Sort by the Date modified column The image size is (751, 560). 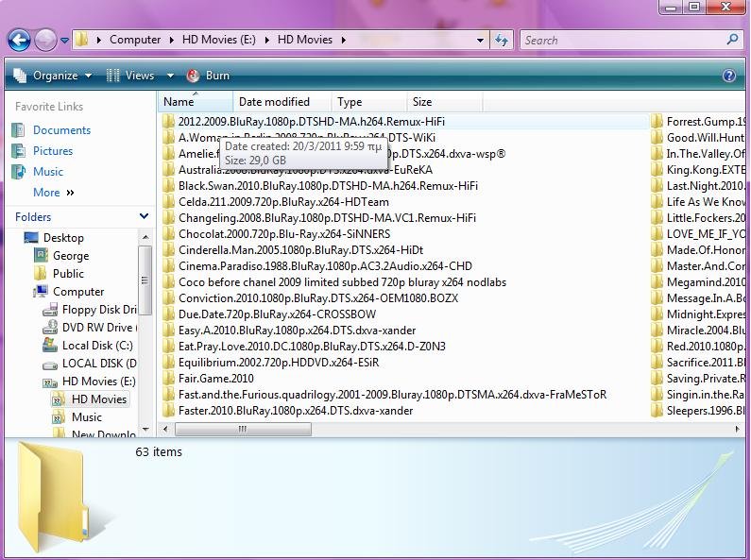point(282,102)
